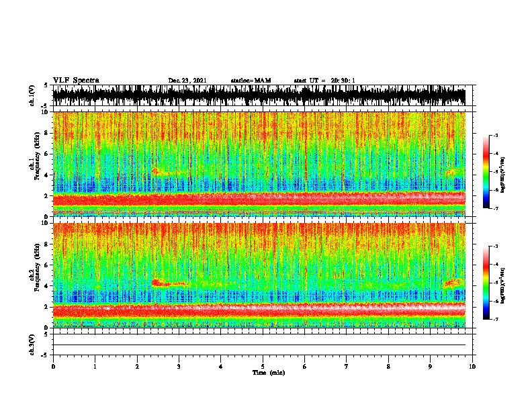The image size is (532, 411).
Task: Click the ch.1 spectrogram color bar
Action: pos(486,172)
